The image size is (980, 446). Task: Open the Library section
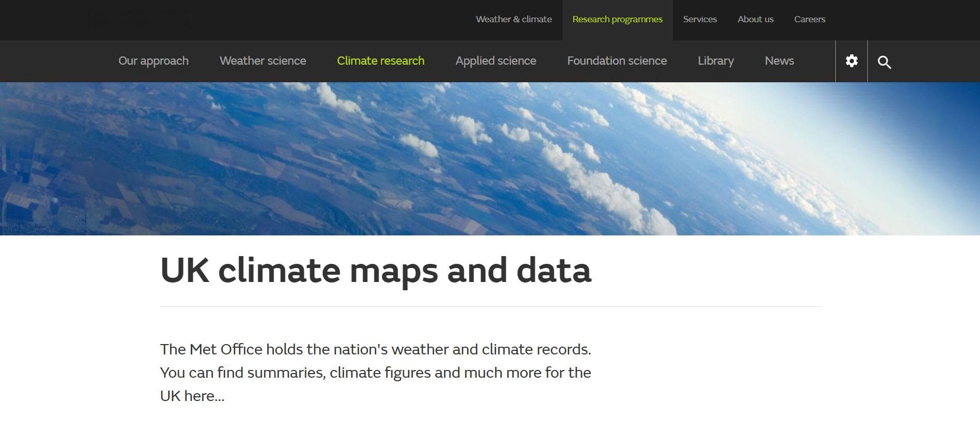pos(715,61)
